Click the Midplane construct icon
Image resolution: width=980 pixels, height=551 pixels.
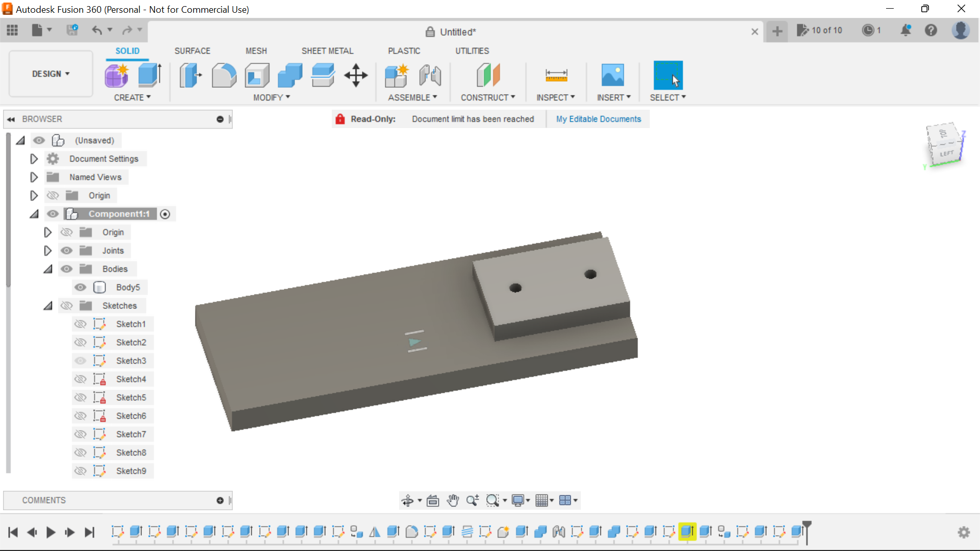tap(488, 76)
